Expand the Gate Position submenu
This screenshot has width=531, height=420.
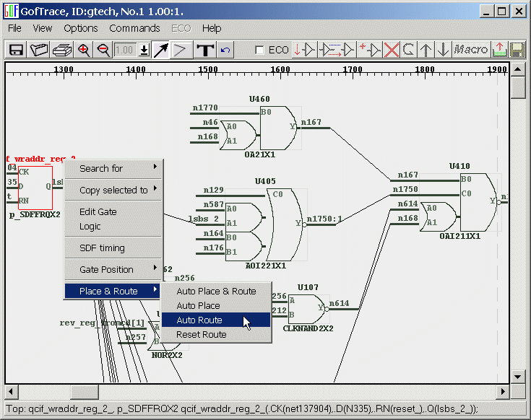[x=113, y=269]
